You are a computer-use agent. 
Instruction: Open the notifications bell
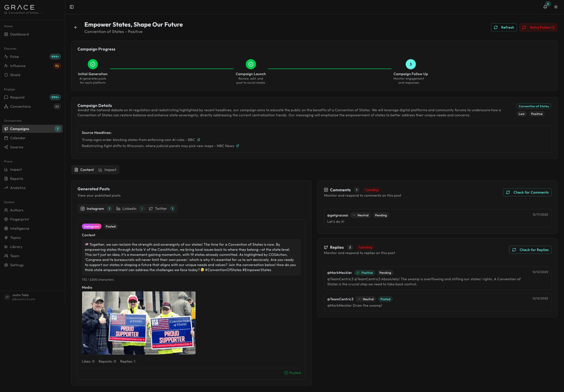pos(545,7)
